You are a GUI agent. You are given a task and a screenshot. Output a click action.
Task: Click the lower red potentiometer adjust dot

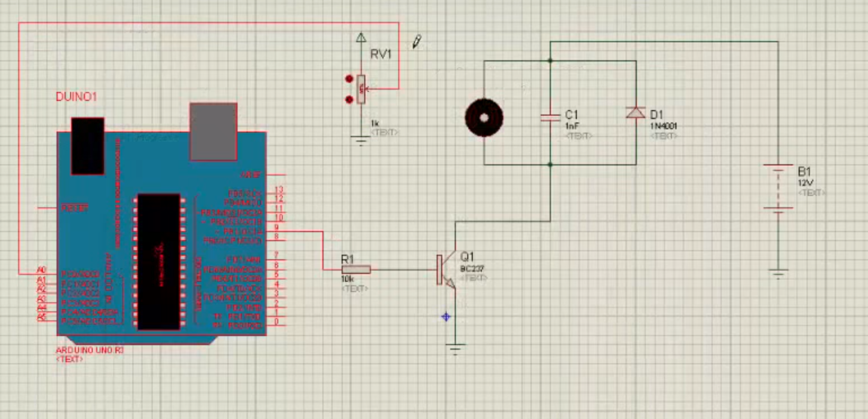348,99
